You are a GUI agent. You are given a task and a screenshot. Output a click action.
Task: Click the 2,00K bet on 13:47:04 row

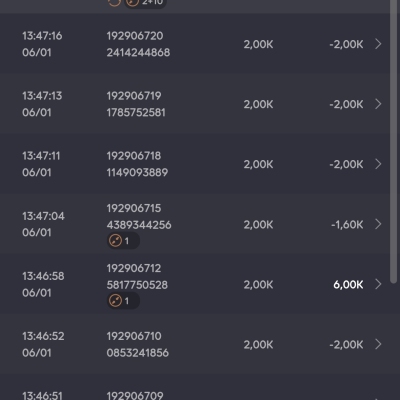(x=258, y=225)
